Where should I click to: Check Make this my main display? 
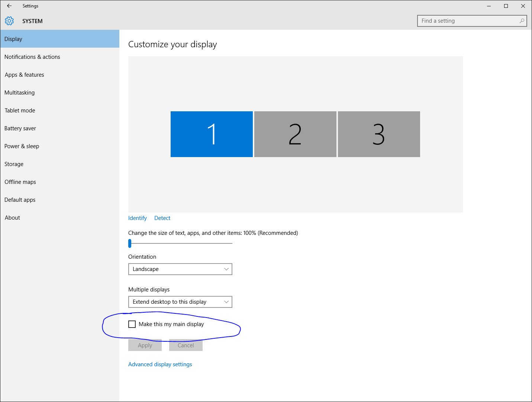[x=132, y=324]
